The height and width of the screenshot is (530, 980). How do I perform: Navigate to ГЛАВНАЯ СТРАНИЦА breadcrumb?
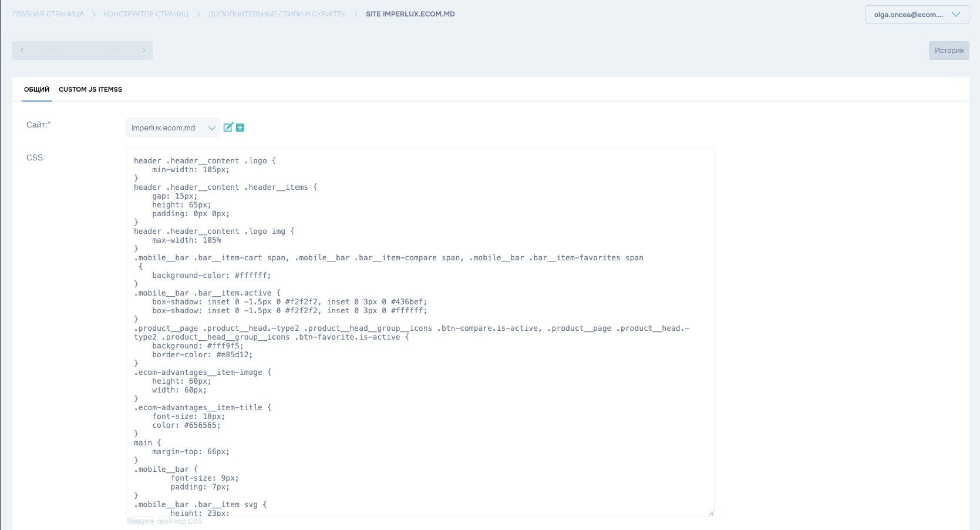48,14
